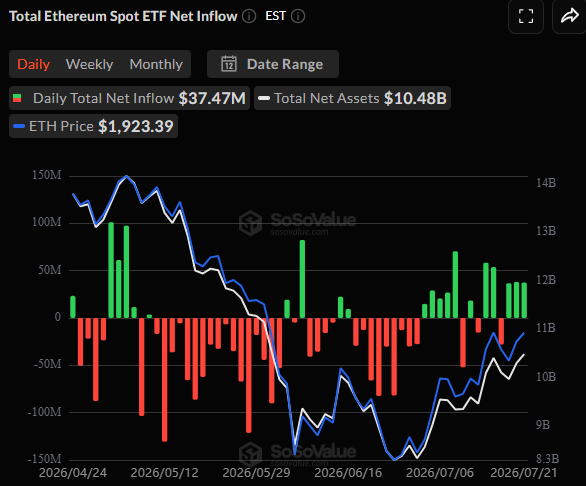Click the $37.47M net inflow value

[x=212, y=98]
